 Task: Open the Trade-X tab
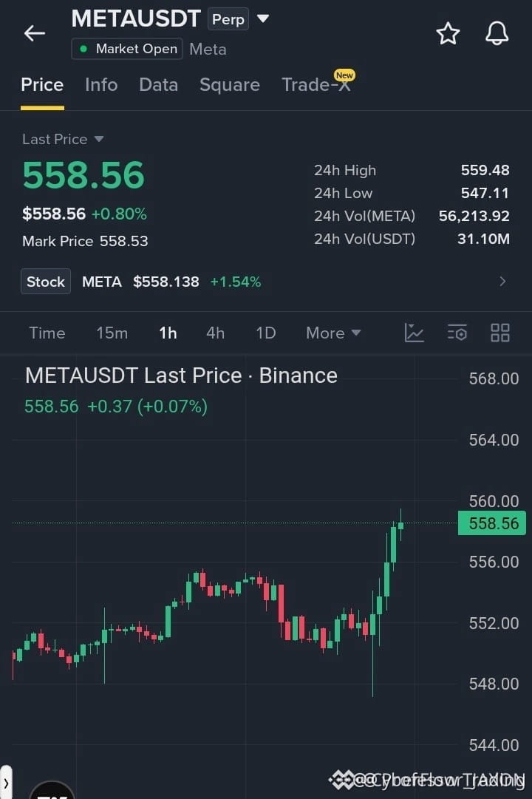pos(316,84)
